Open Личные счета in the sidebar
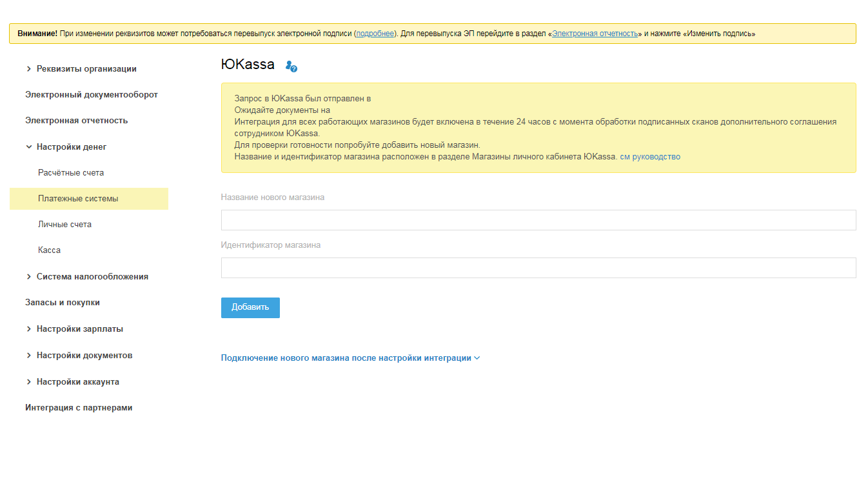Screen dimensions: 868x495 [64, 225]
